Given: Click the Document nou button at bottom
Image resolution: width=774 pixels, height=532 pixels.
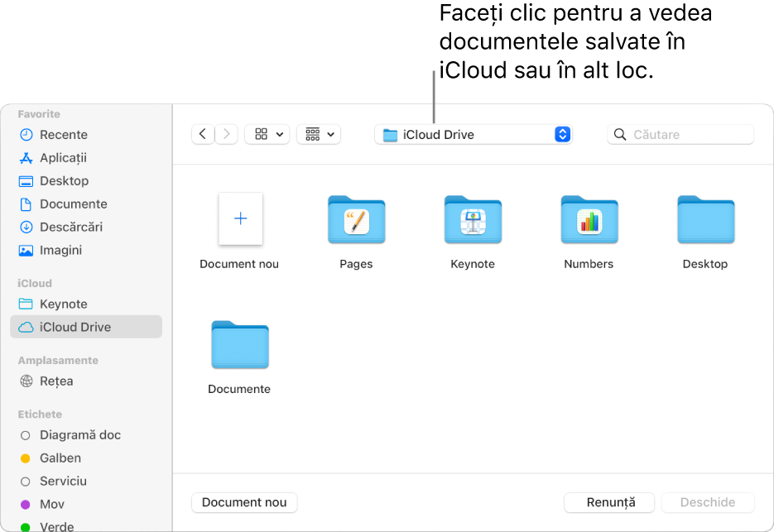Looking at the screenshot, I should pos(244,502).
